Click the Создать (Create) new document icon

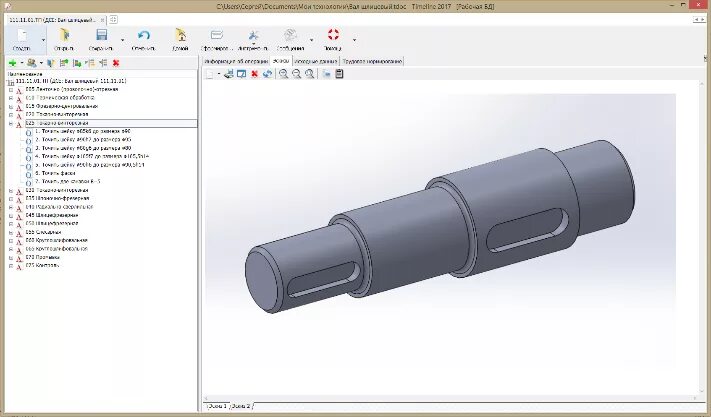[22, 35]
